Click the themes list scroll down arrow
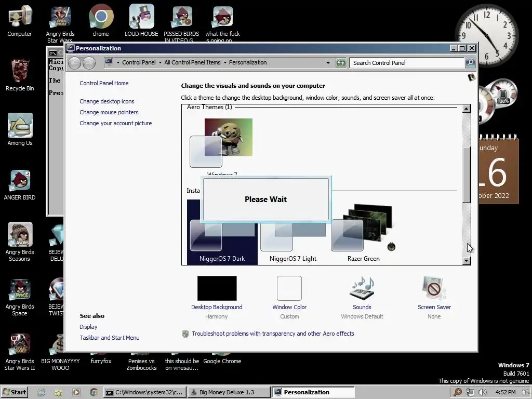The width and height of the screenshot is (532, 399). pyautogui.click(x=467, y=261)
